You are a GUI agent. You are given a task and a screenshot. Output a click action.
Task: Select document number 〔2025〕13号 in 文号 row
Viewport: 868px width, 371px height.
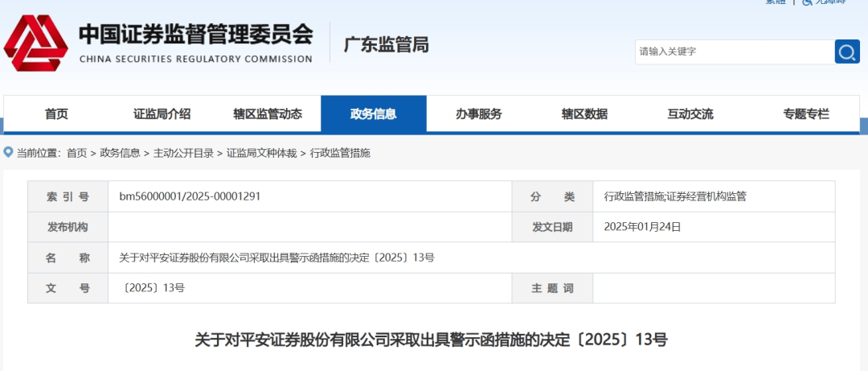(x=152, y=288)
